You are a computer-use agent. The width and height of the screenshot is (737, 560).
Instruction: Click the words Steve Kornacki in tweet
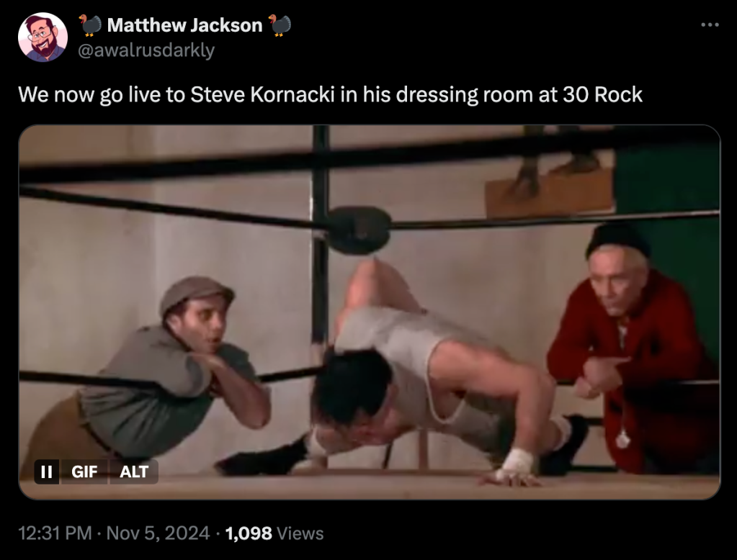[262, 95]
